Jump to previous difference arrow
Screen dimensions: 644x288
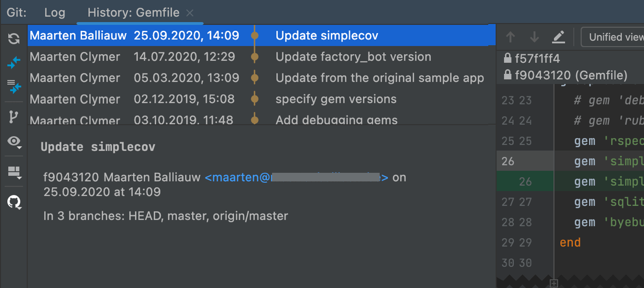[x=510, y=37]
